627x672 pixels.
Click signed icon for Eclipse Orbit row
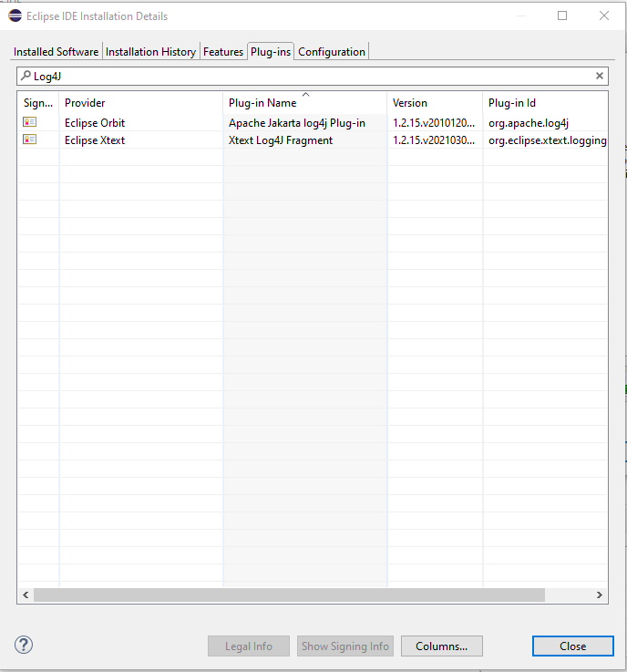pos(29,122)
